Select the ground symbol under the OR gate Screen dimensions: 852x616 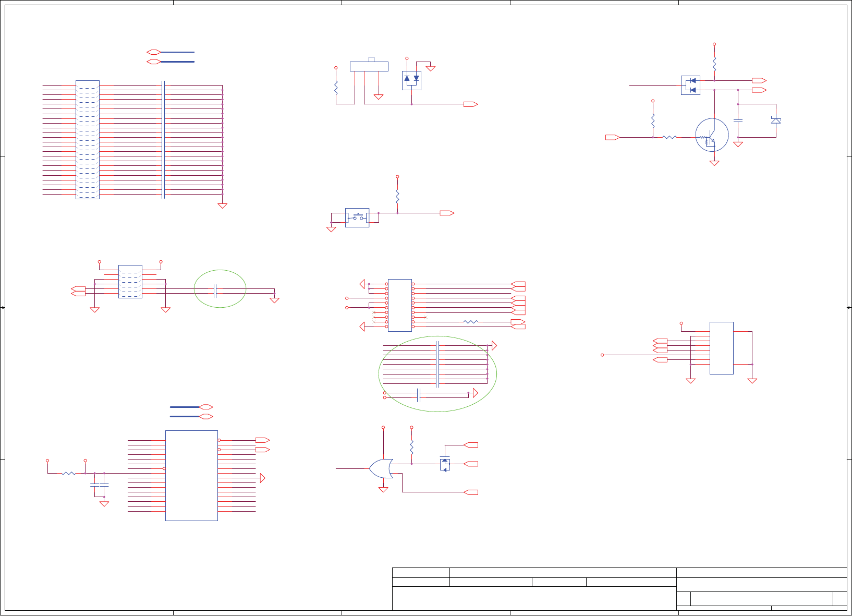[x=383, y=490]
